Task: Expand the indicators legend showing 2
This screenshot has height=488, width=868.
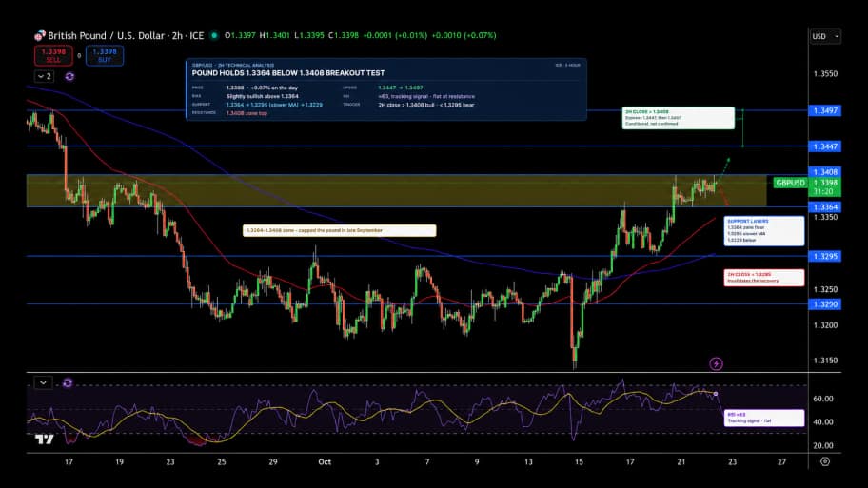Action: pyautogui.click(x=45, y=76)
